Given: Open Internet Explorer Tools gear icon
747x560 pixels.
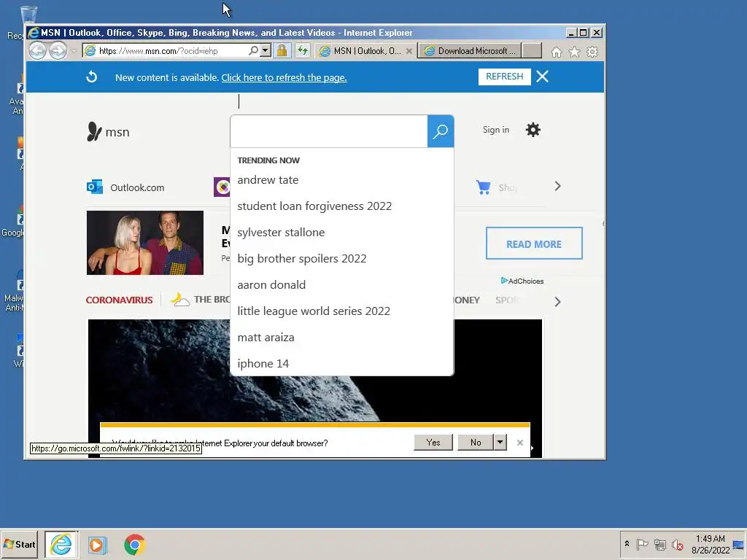Looking at the screenshot, I should click(x=592, y=52).
